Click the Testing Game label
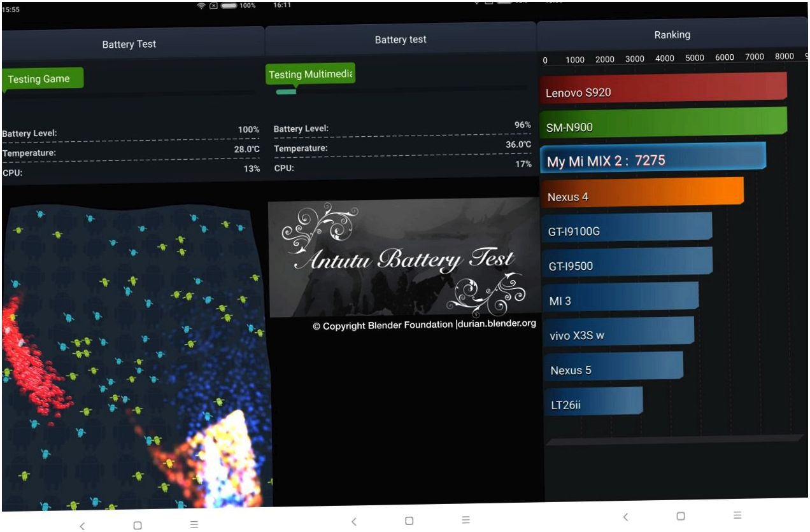 click(x=42, y=78)
